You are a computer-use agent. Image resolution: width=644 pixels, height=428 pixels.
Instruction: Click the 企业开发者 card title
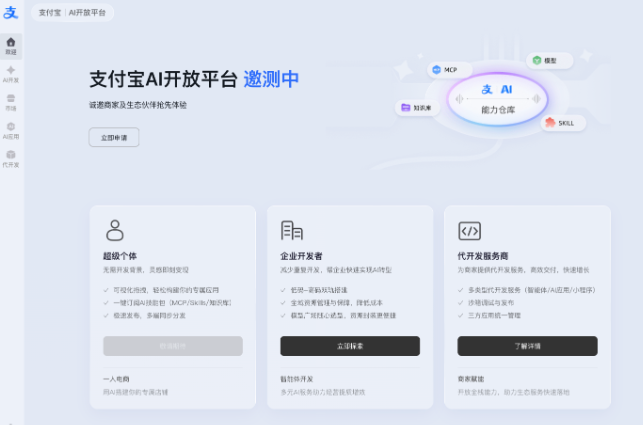tap(301, 256)
